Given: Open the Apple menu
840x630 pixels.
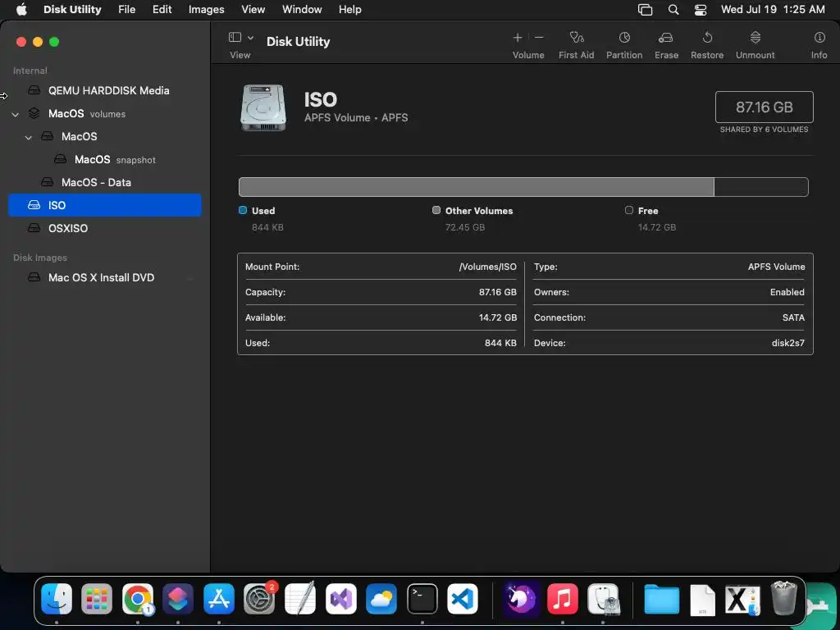Looking at the screenshot, I should tap(21, 10).
